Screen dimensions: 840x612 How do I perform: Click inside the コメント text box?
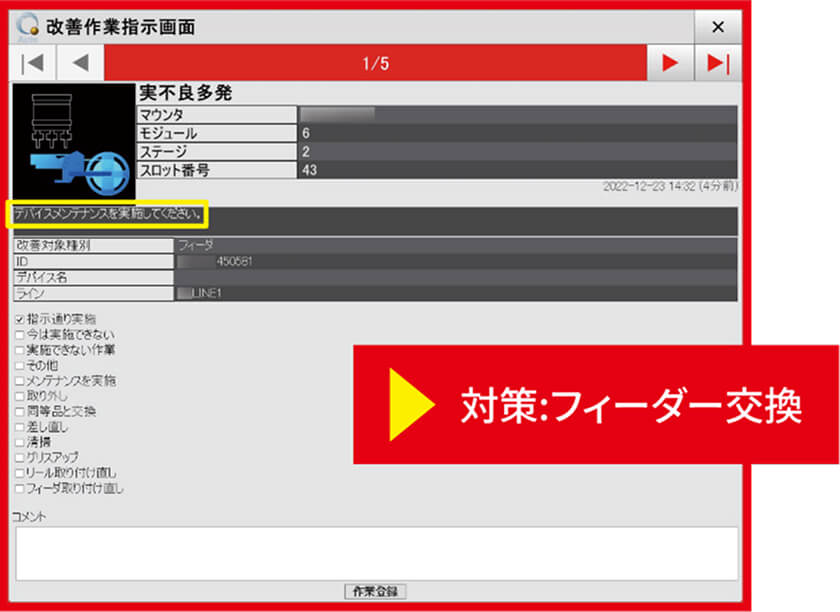[377, 554]
